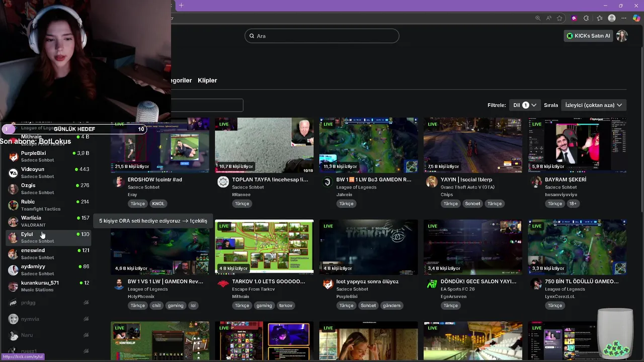Open the Favorites list icon
This screenshot has width=644, height=362.
tap(600, 18)
